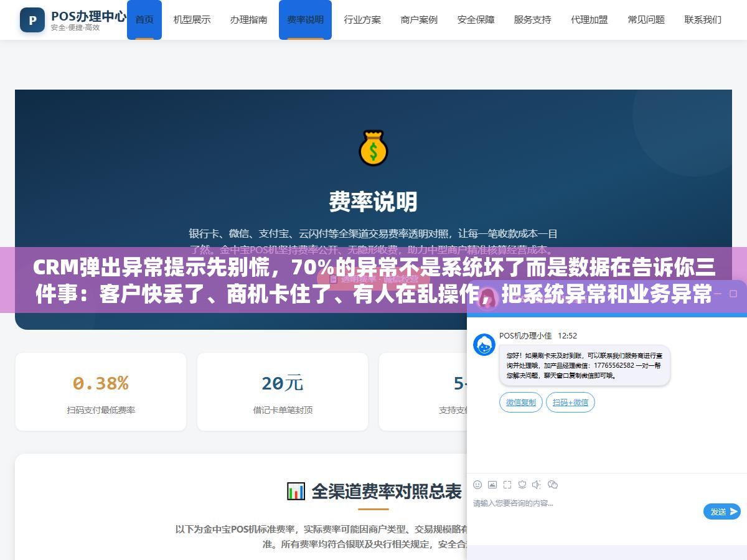Insert an emoji in chat

pyautogui.click(x=477, y=485)
